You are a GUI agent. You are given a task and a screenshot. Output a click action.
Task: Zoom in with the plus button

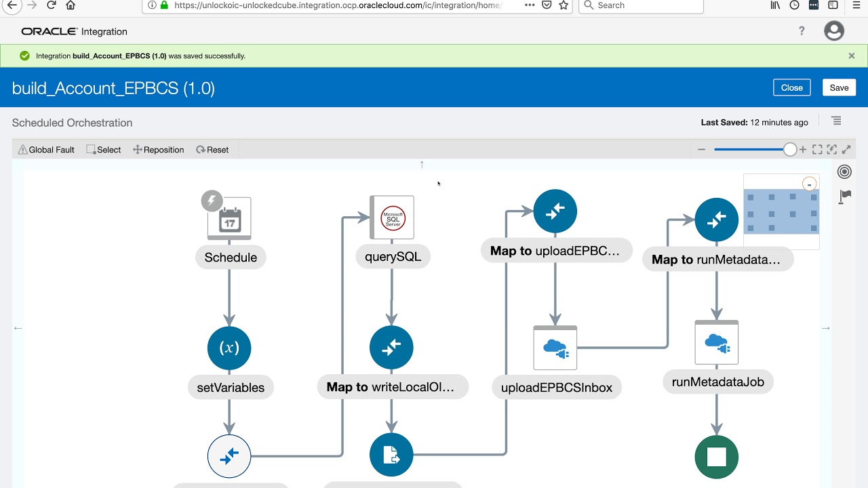pyautogui.click(x=803, y=150)
